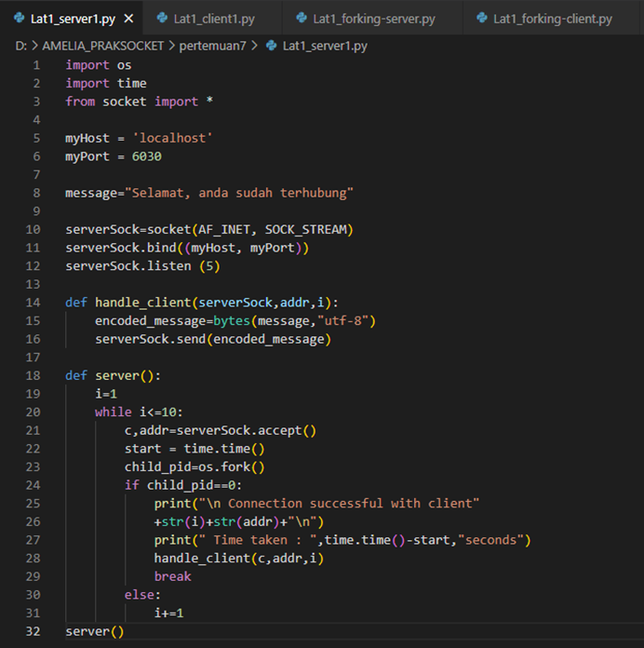Open the pertemuan7 breadcrumb folder

tap(212, 46)
